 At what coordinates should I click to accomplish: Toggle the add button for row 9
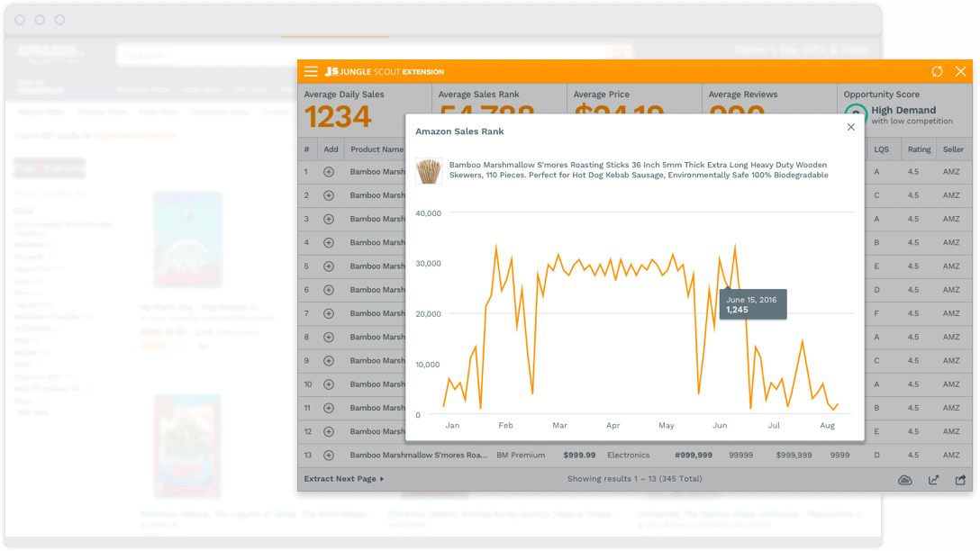click(329, 361)
